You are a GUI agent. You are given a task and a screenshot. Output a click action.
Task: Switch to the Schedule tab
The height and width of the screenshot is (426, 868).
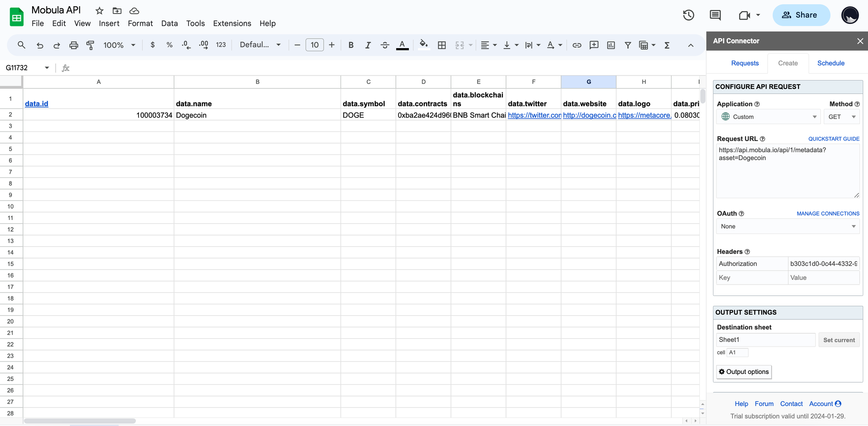pos(831,63)
